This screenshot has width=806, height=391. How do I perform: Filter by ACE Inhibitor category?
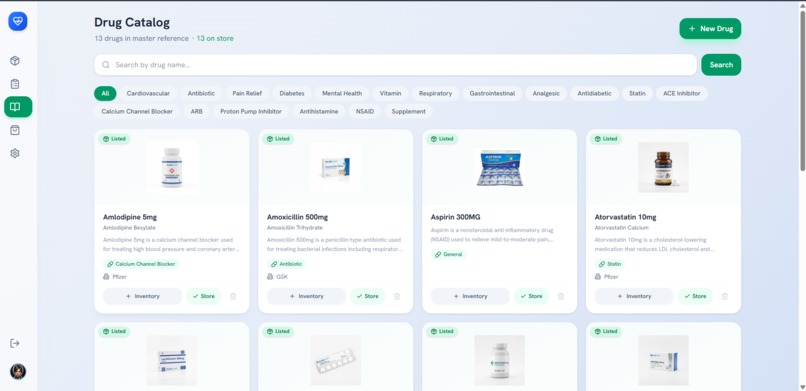click(x=682, y=94)
